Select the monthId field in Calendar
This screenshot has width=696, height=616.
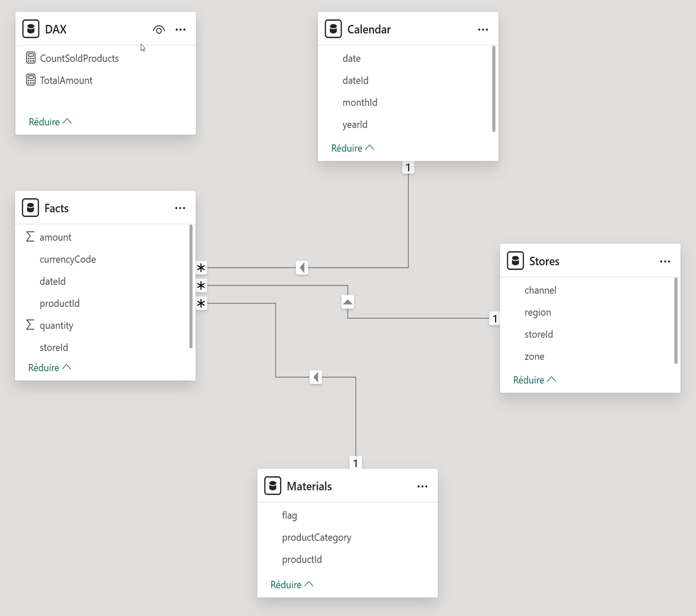point(360,103)
